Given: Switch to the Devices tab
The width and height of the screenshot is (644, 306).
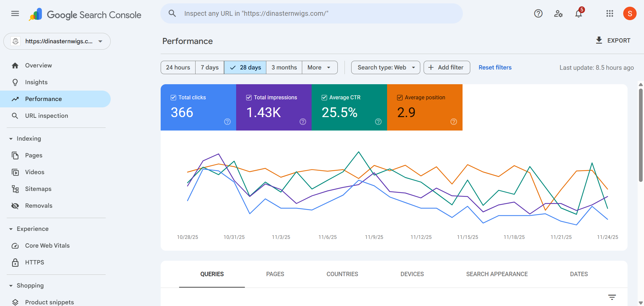Looking at the screenshot, I should click(x=412, y=274).
